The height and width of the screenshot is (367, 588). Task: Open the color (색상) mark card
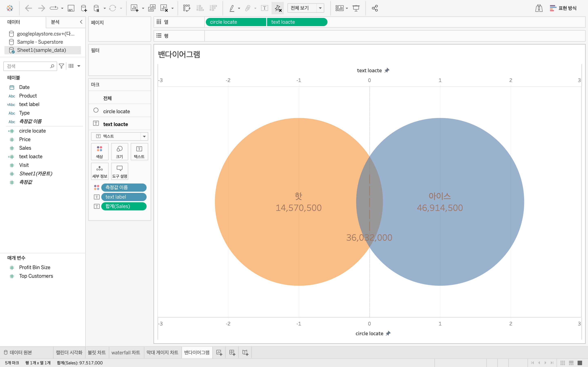99,152
